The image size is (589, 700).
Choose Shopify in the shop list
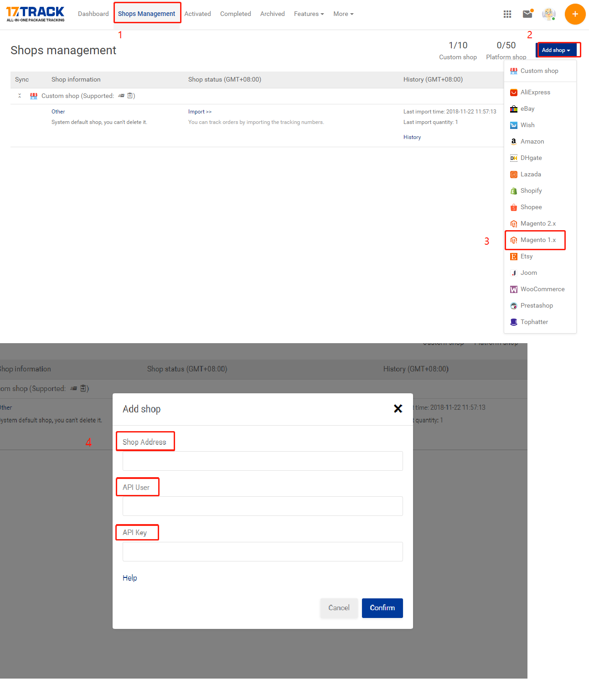click(531, 191)
